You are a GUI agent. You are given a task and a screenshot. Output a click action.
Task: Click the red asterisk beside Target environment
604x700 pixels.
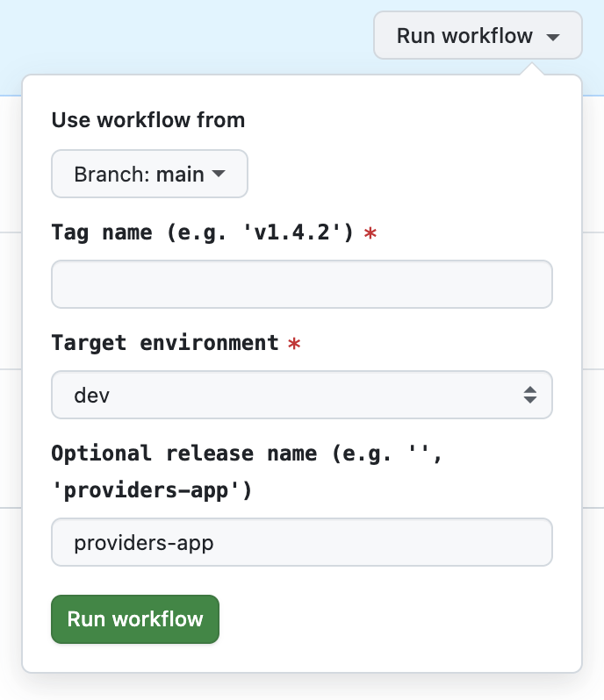coord(294,345)
